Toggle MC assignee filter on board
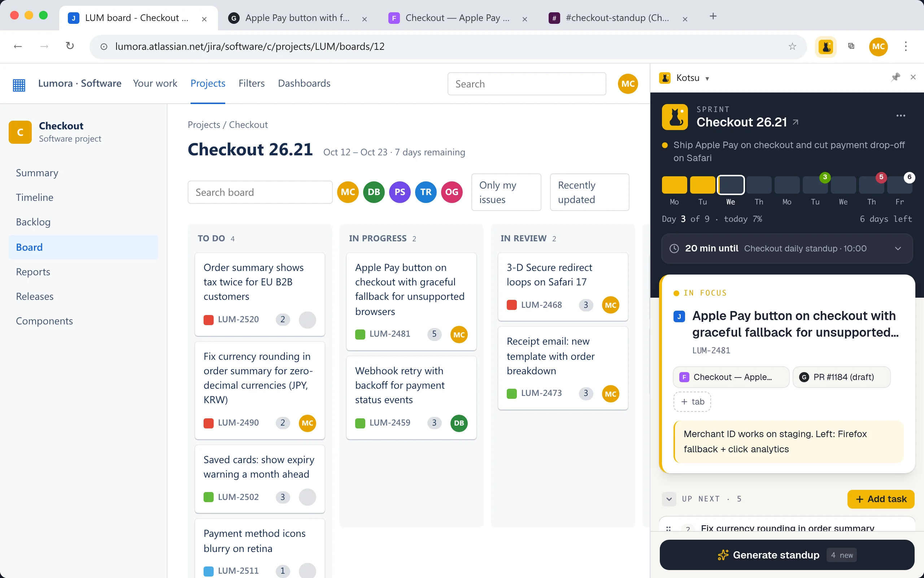 tap(348, 192)
